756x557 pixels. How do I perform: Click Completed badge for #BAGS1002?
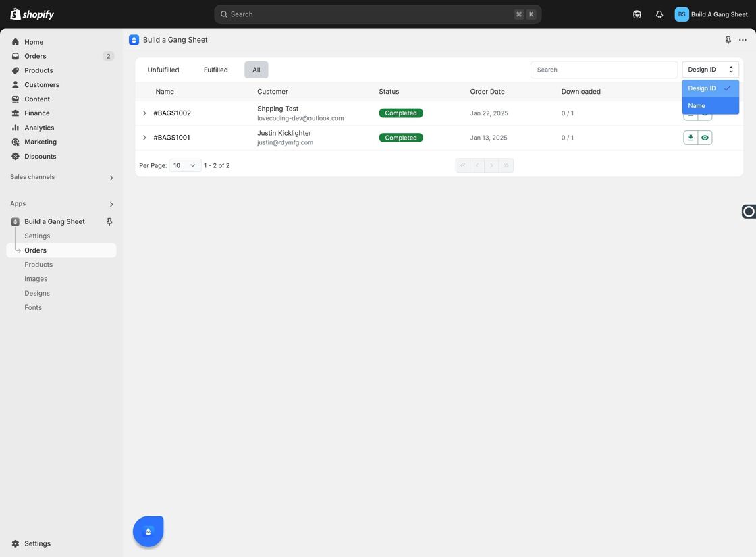401,113
